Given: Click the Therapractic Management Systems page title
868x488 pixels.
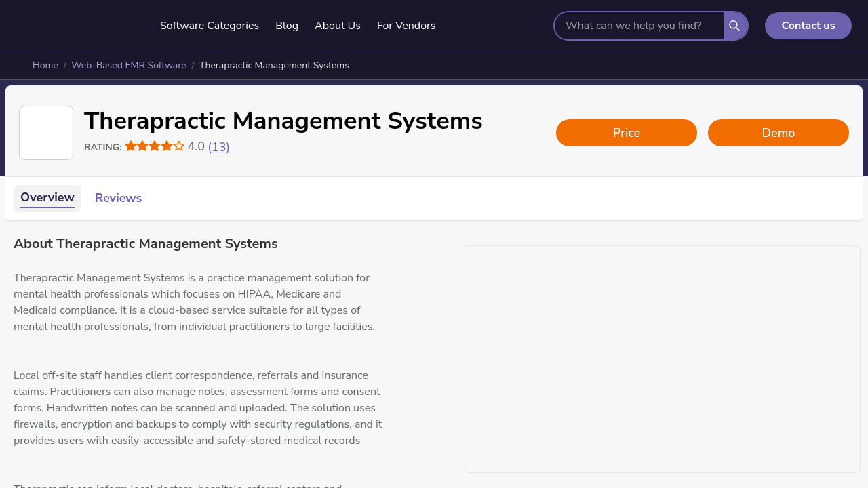Looking at the screenshot, I should click(283, 121).
